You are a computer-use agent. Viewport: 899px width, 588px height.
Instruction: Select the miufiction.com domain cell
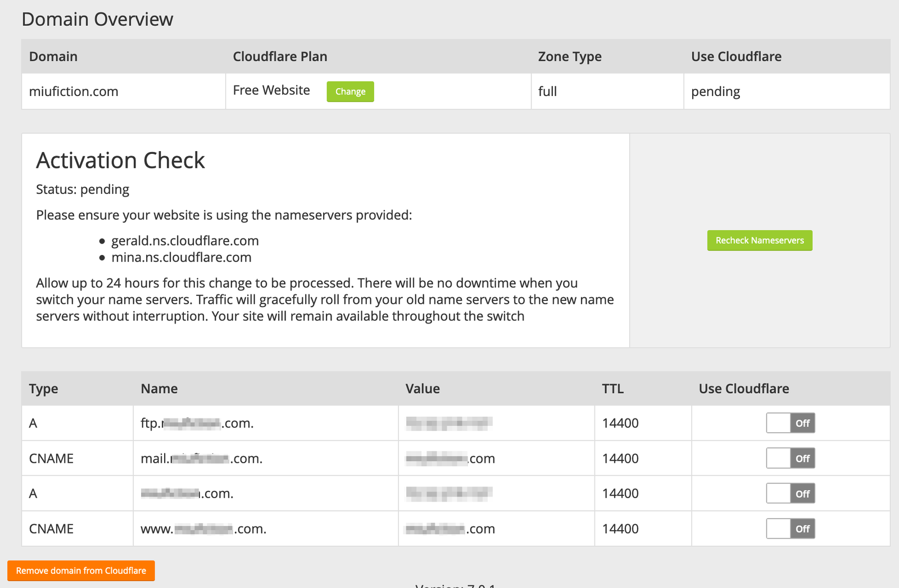point(74,92)
